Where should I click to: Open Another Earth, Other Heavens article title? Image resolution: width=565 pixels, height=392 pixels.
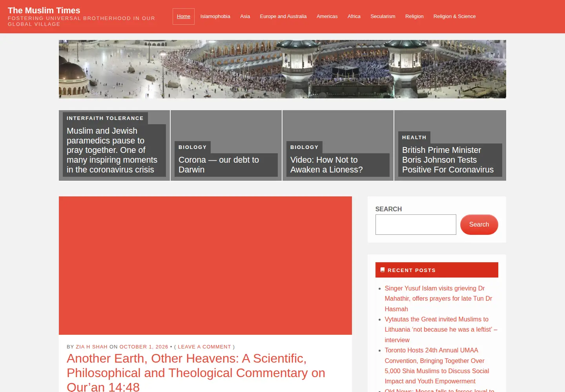point(196,372)
